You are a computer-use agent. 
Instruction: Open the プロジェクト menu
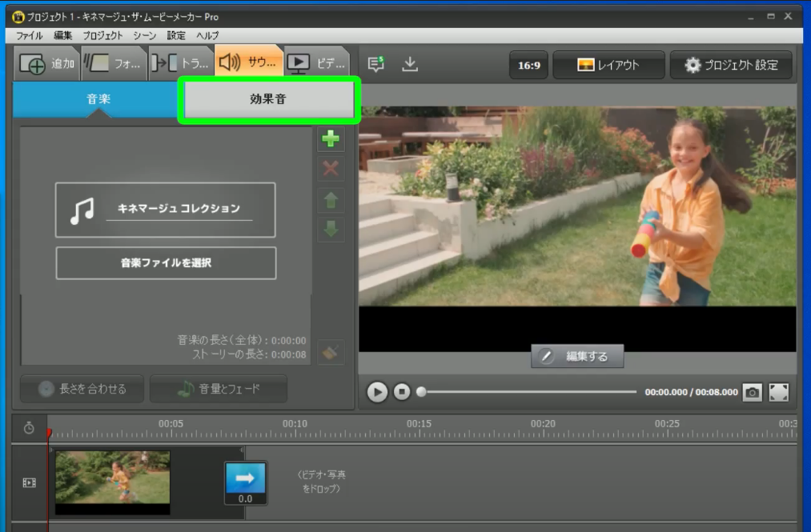(102, 35)
